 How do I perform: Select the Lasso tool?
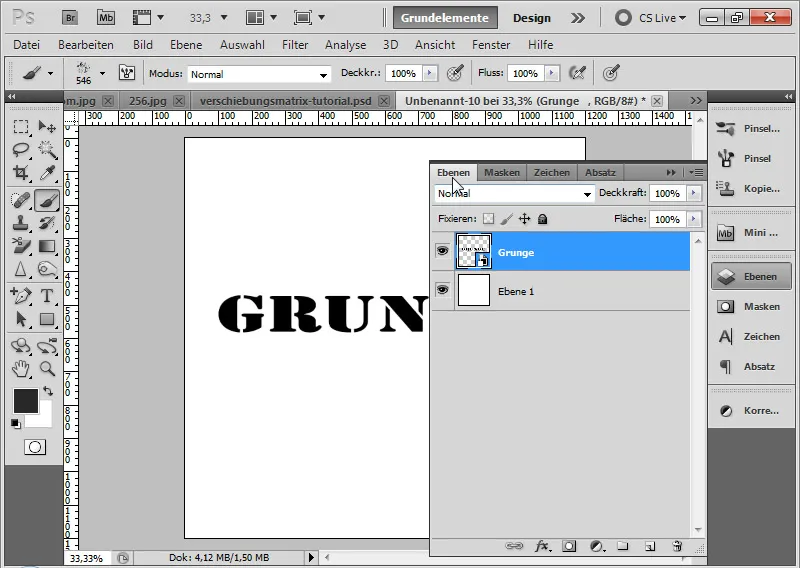click(21, 150)
